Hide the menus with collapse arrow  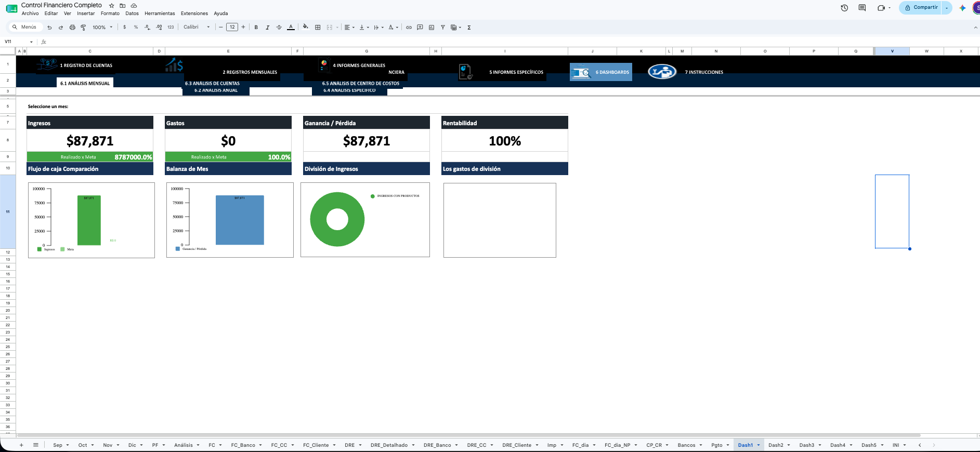[975, 28]
